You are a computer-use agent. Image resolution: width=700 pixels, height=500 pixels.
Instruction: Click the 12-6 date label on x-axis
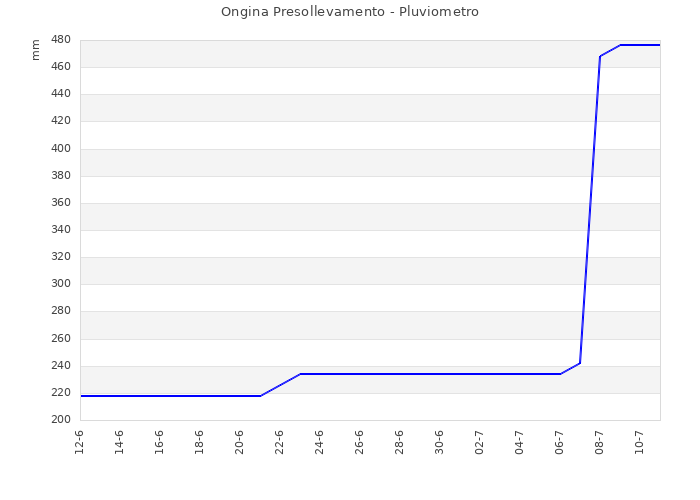pos(79,442)
